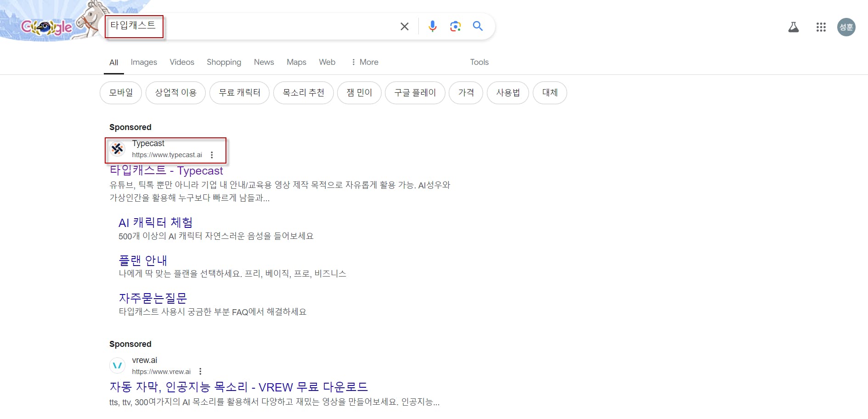Viewport: 868px width, 419px height.
Task: Apply the 대체 filter chip
Action: [550, 93]
